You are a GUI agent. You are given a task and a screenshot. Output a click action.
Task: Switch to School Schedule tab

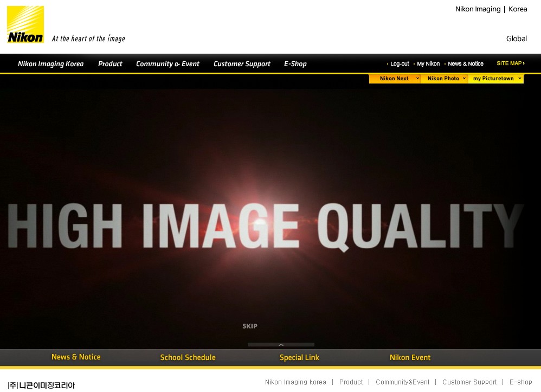point(188,357)
